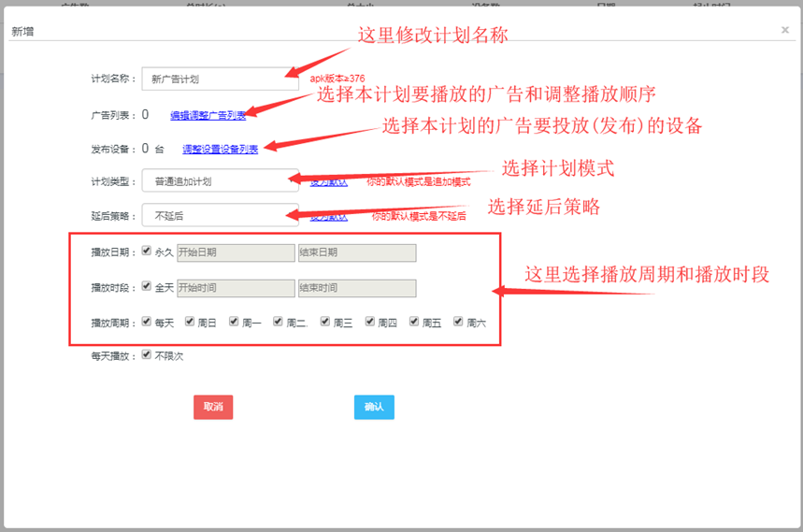Uncheck the 全天 checkbox for 播放时段
This screenshot has width=803, height=532.
146,287
